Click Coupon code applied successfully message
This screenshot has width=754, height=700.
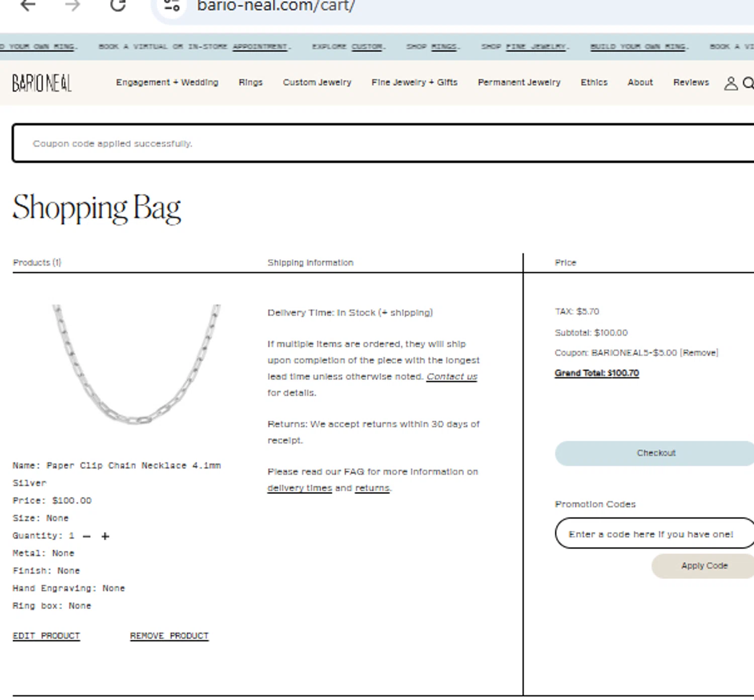(113, 144)
